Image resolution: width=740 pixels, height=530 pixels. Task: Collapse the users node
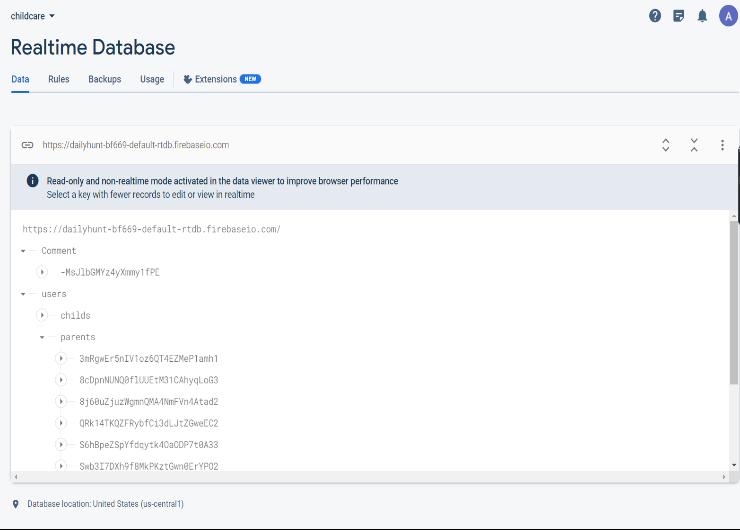pos(23,294)
